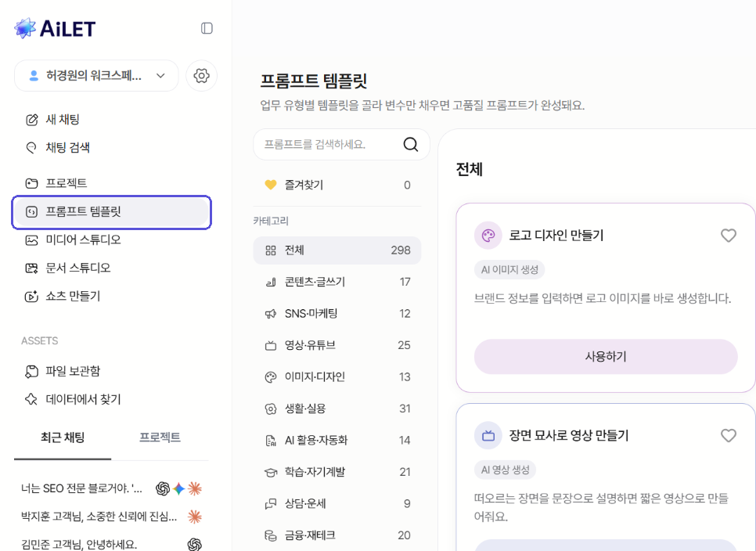756x551 pixels.
Task: Select the 학습·자기계발 category
Action: [x=337, y=472]
